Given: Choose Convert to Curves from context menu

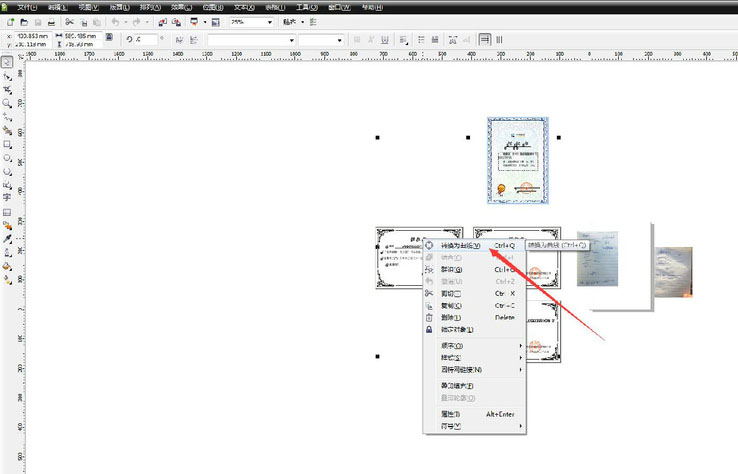Looking at the screenshot, I should (x=461, y=245).
